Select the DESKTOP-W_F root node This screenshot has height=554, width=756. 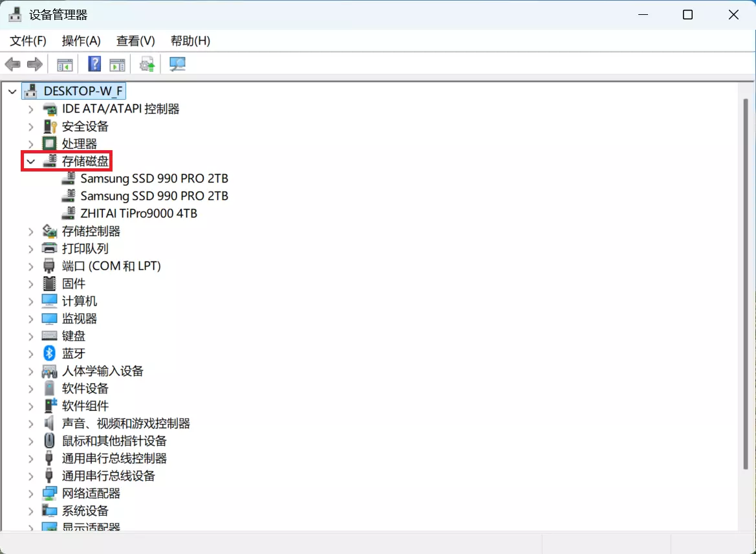tap(78, 91)
